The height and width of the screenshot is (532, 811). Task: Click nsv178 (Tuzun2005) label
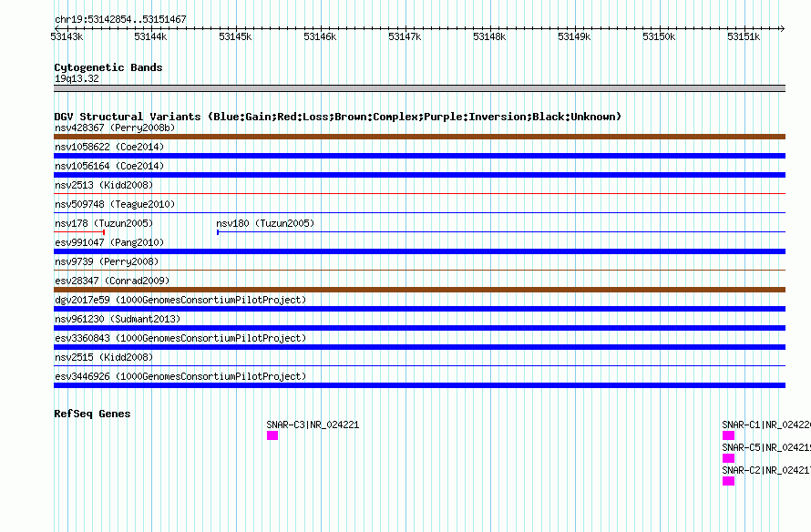pos(104,223)
